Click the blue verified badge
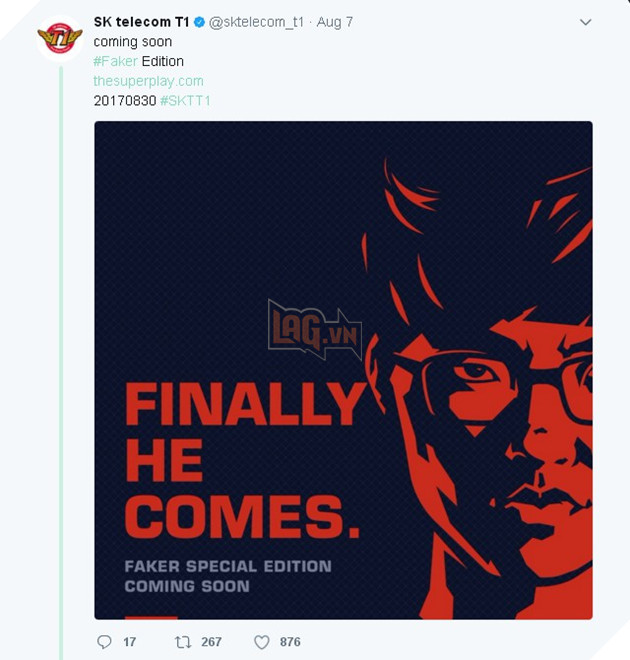The height and width of the screenshot is (660, 630). [x=199, y=22]
